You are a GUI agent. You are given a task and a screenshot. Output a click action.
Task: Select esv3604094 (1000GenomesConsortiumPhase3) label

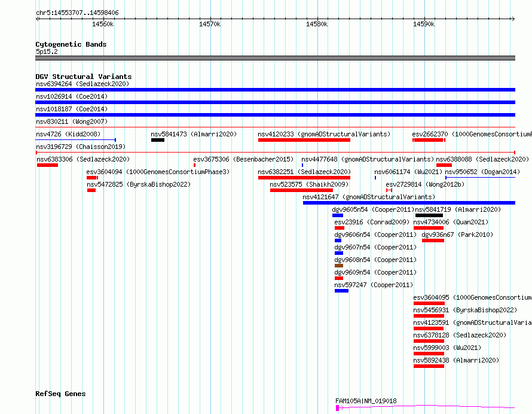[158, 172]
